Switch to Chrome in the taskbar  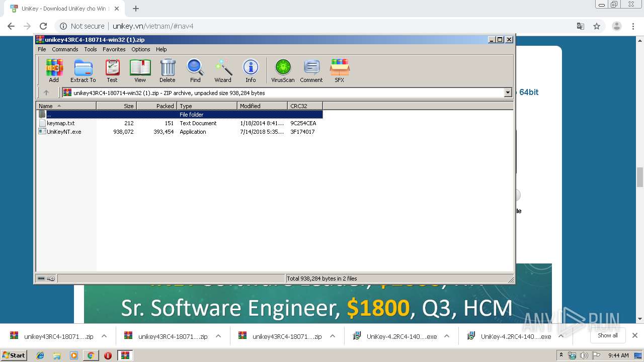91,355
